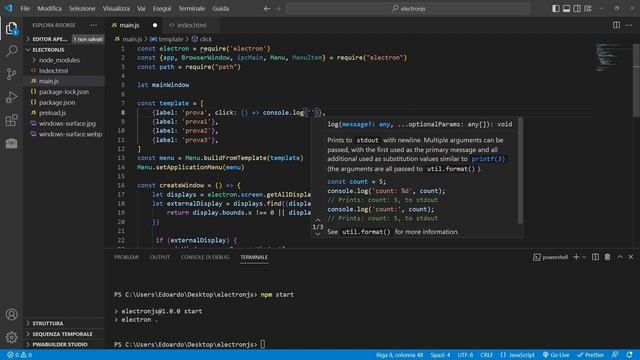This screenshot has height=360, width=640.
Task: Open the Modifica menu
Action: pyautogui.click(x=49, y=8)
